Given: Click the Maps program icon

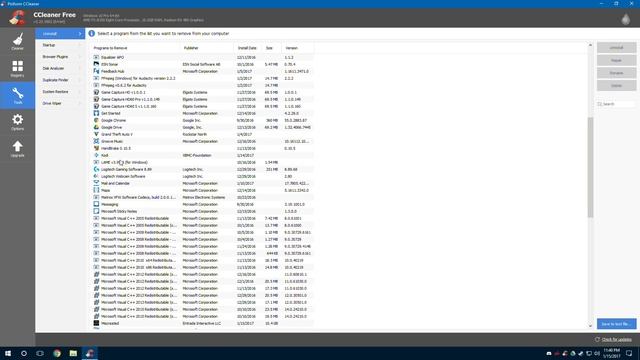Looking at the screenshot, I should pos(96,190).
